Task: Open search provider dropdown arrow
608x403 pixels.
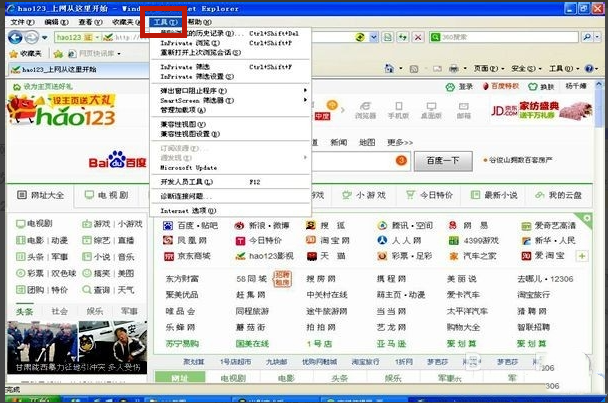Action: 597,37
